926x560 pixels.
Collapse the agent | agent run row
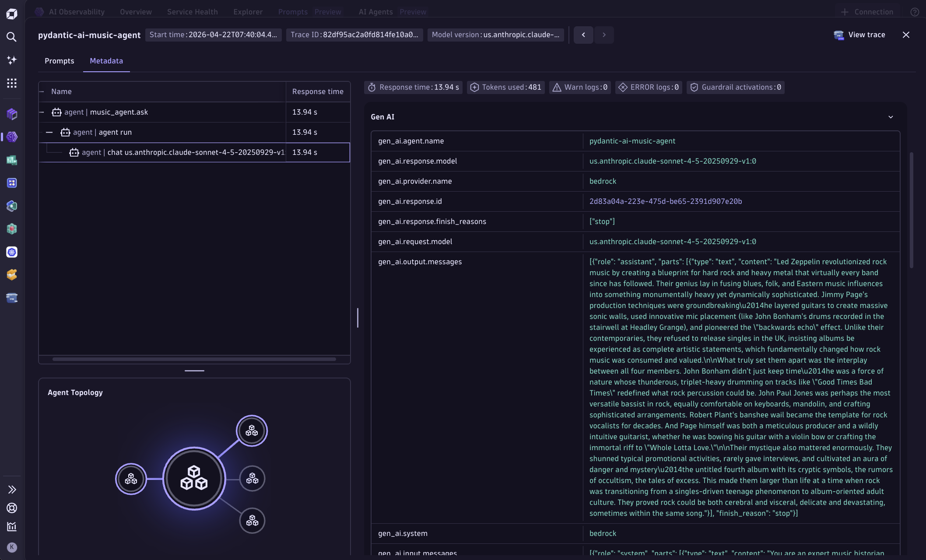[x=49, y=132]
